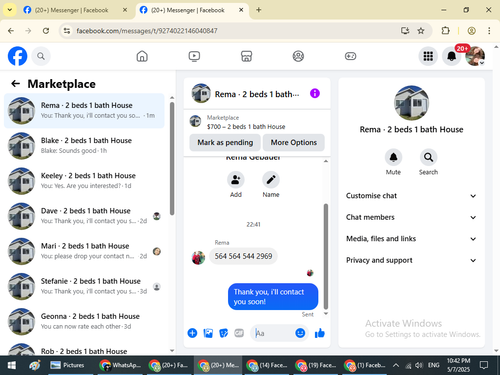Viewport: 500px width, 375px height.
Task: Open Rema 2 beds 1 bath House chat
Action: point(84,111)
